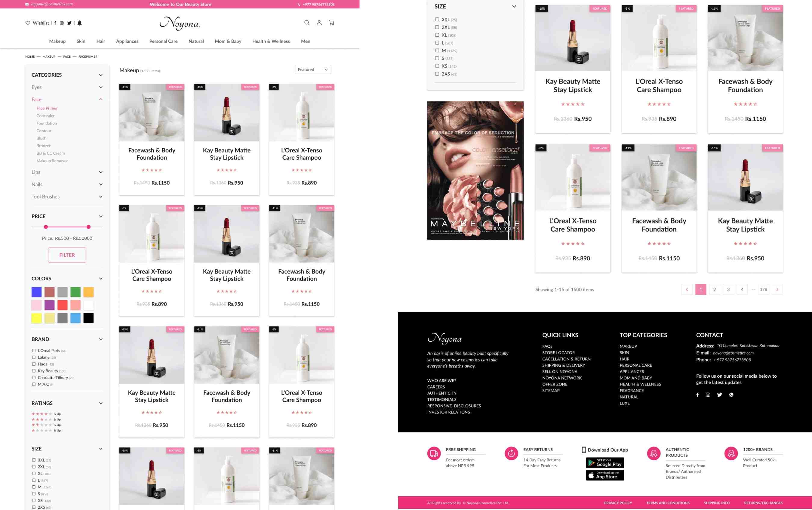Collapse the CATEGORIES section
This screenshot has width=812, height=510.
click(x=100, y=75)
